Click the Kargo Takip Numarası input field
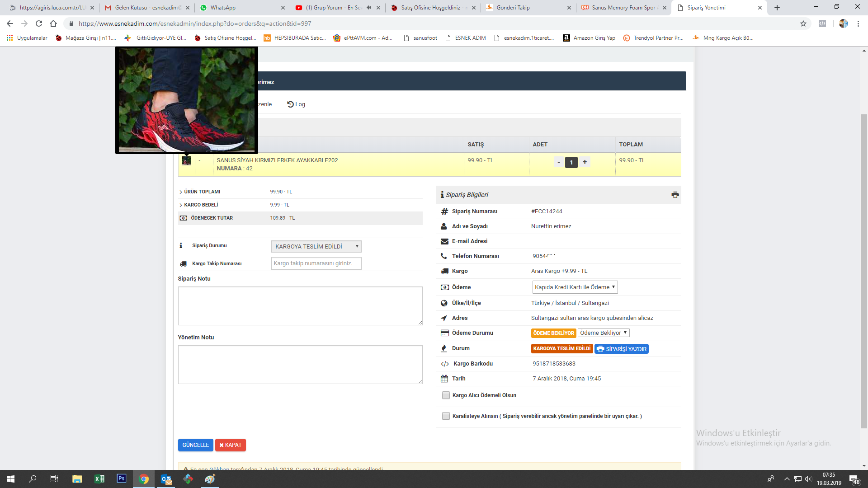 [x=316, y=263]
